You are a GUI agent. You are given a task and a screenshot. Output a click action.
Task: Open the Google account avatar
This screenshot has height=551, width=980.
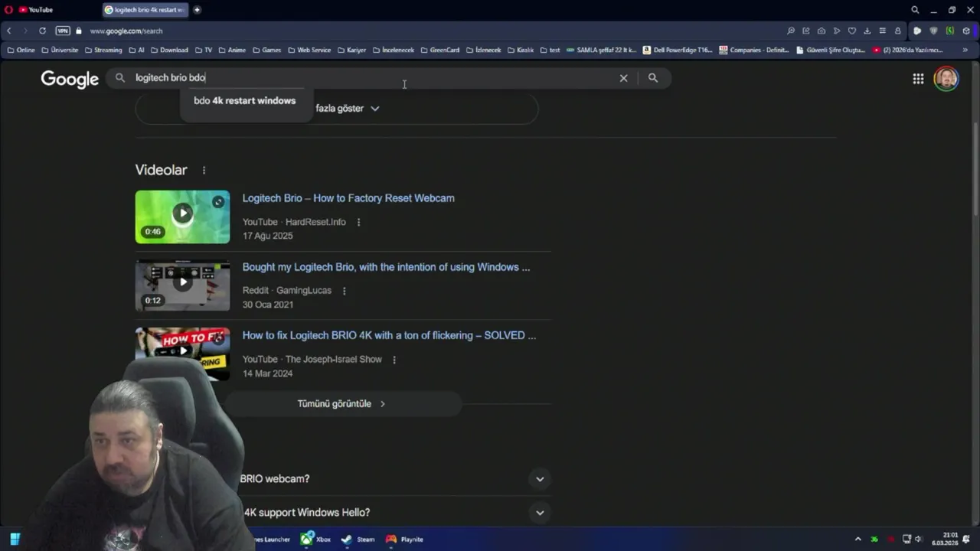[x=946, y=79]
